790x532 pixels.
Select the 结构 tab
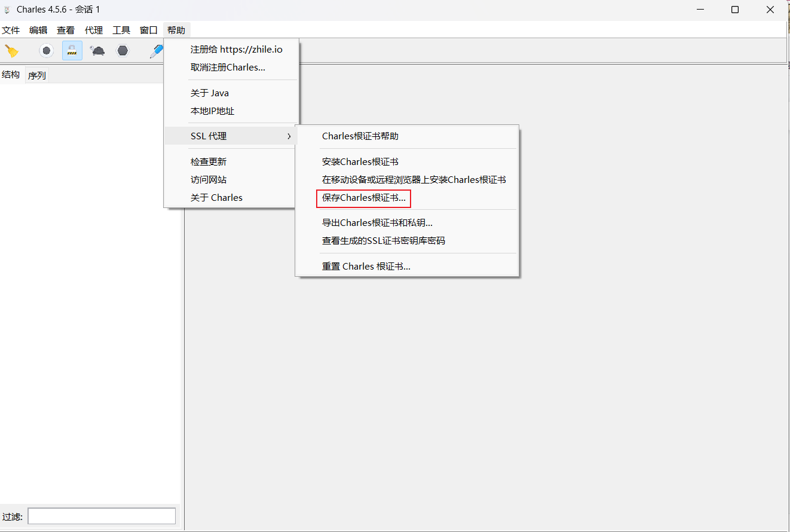tap(11, 75)
